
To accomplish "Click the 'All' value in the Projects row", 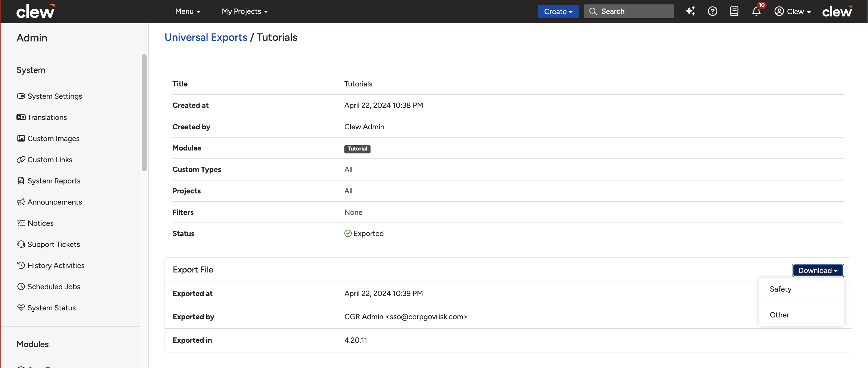I will click(x=348, y=191).
